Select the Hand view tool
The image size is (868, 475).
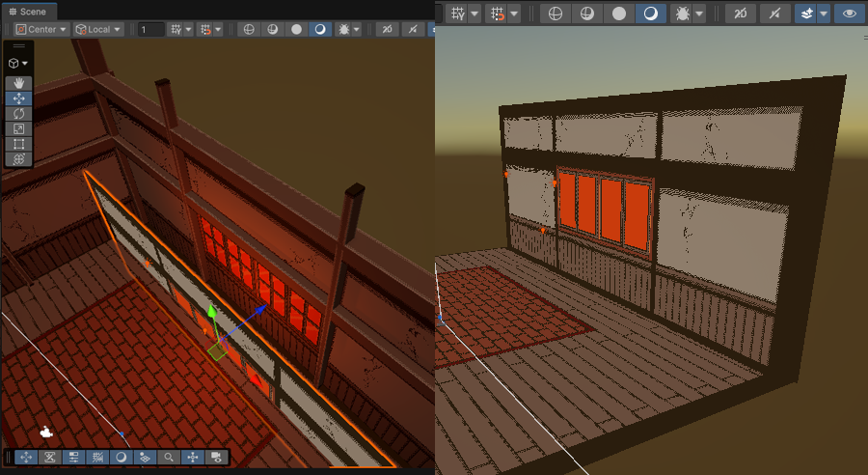(19, 83)
